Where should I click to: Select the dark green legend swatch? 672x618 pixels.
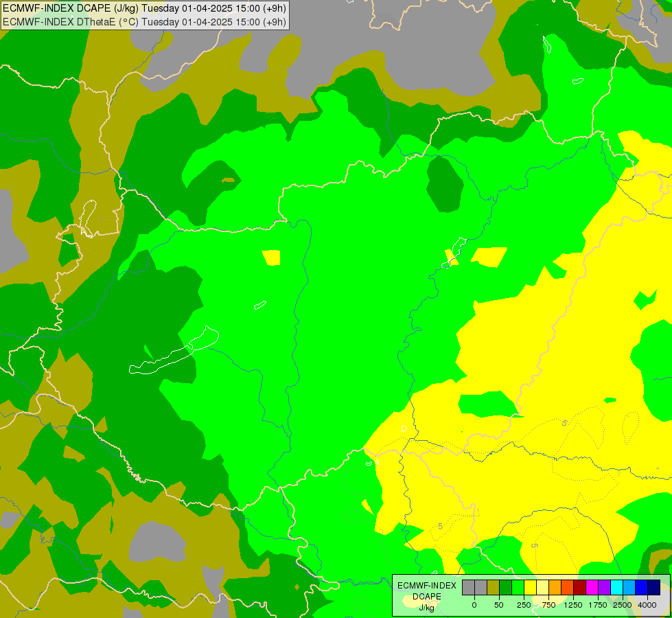[506, 587]
